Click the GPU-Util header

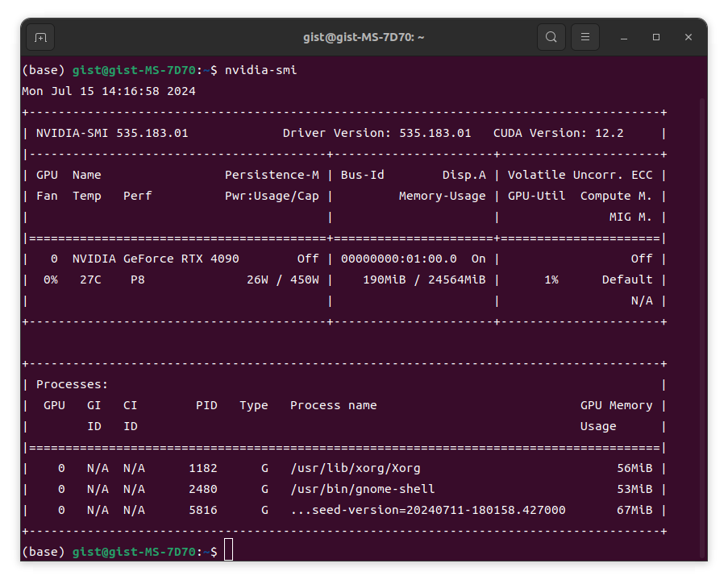coord(537,197)
